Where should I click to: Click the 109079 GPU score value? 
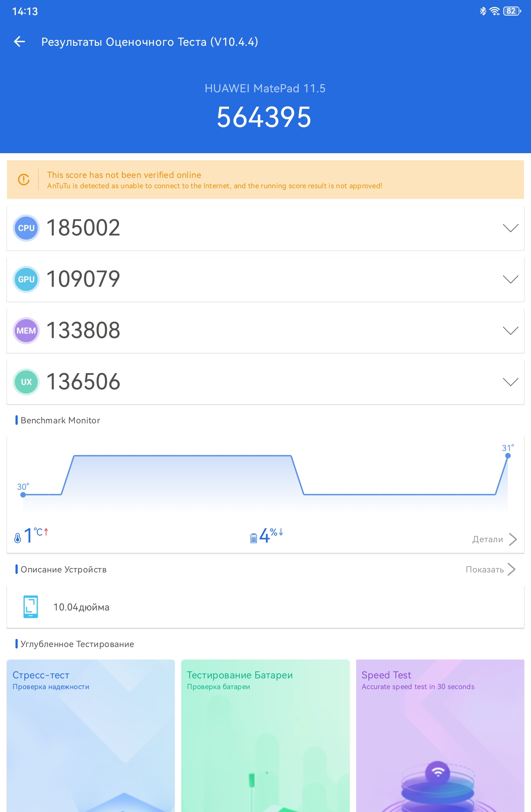[83, 279]
